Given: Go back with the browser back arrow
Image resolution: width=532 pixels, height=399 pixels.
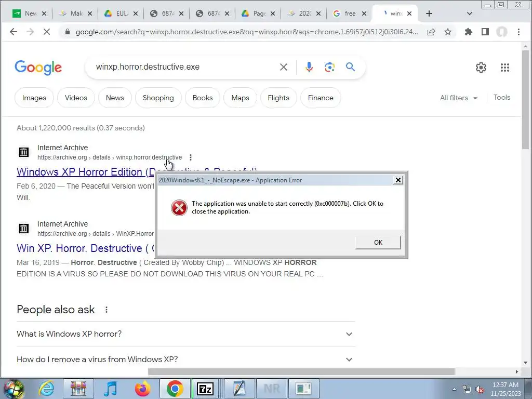Looking at the screenshot, I should tap(13, 32).
